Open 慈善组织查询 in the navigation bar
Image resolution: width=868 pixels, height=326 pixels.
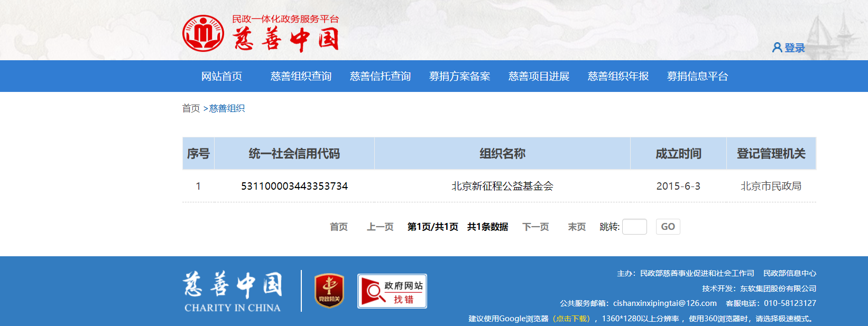[301, 77]
